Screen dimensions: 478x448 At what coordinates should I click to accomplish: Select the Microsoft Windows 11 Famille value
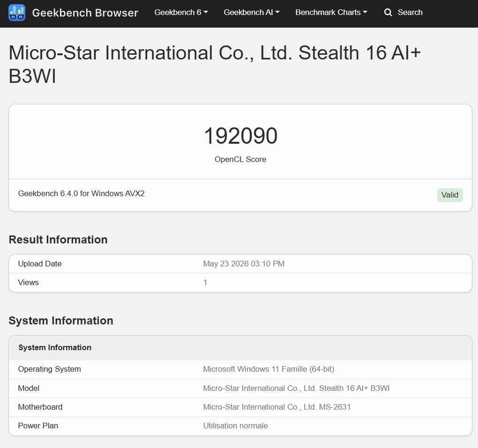(x=269, y=369)
